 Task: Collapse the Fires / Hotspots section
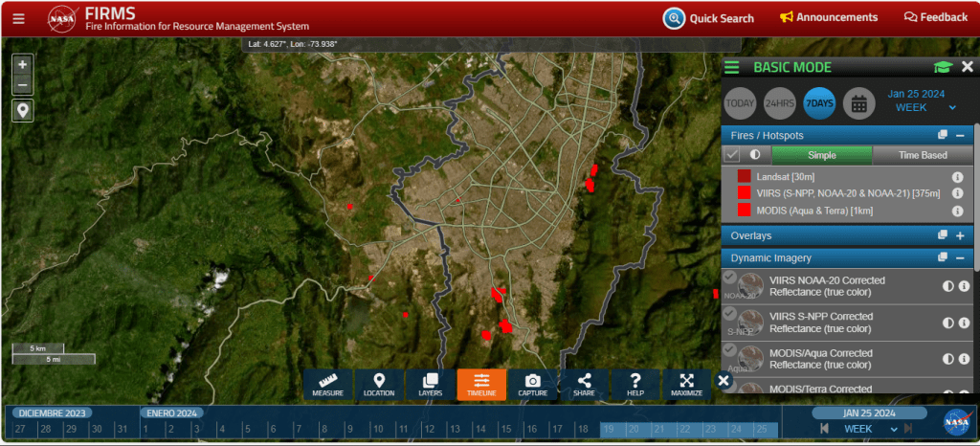(x=959, y=136)
